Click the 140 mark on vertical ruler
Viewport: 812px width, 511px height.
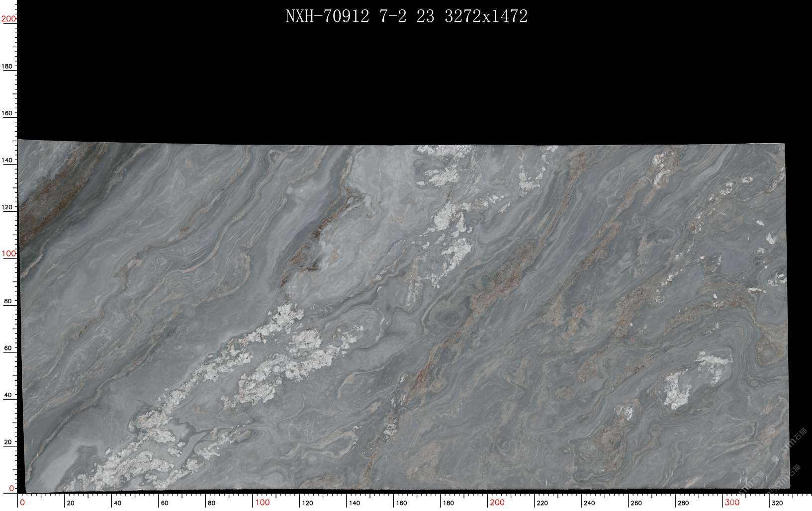click(7, 161)
